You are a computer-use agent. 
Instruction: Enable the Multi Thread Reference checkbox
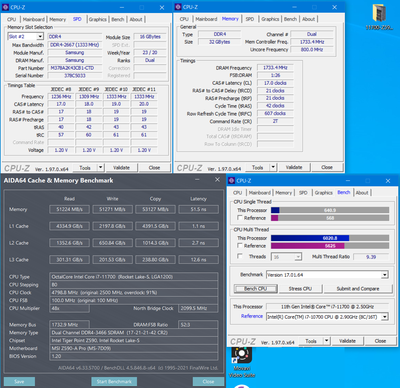[x=240, y=245]
